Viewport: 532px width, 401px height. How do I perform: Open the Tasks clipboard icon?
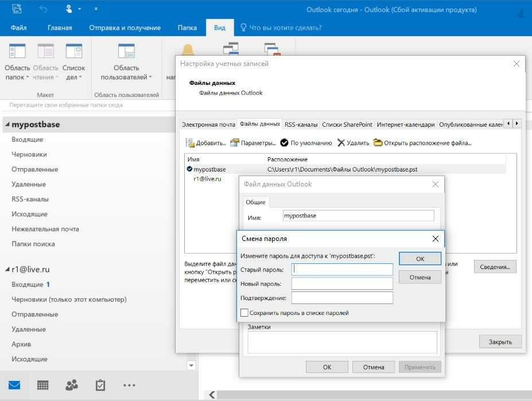(100, 385)
